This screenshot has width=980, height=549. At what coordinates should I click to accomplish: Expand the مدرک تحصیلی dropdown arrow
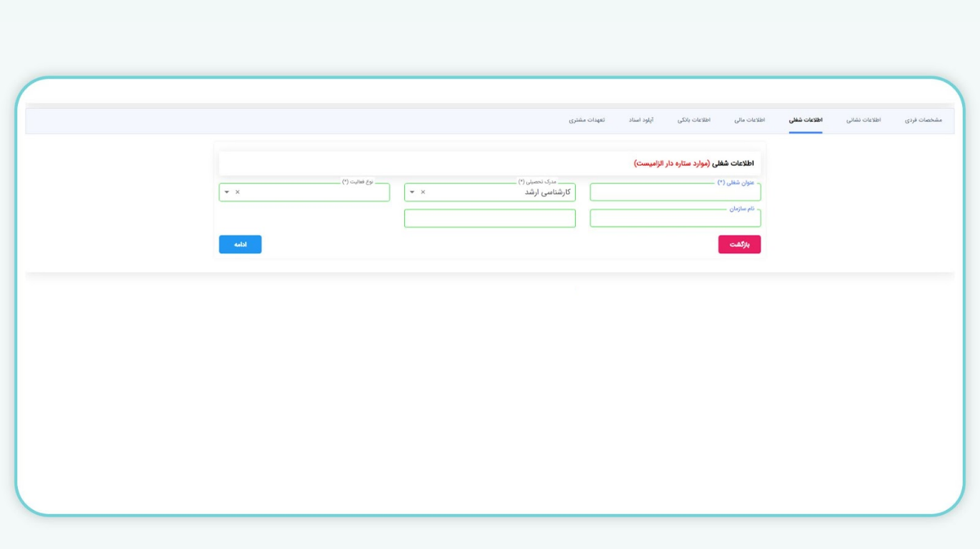[x=412, y=192]
